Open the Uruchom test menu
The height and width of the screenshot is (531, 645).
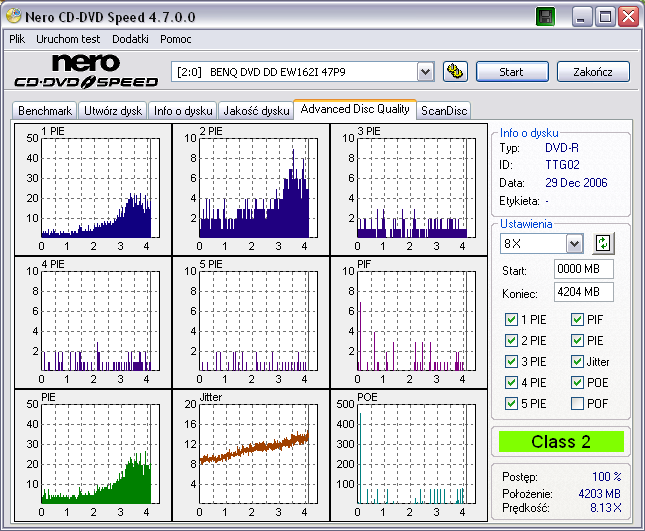pyautogui.click(x=68, y=39)
